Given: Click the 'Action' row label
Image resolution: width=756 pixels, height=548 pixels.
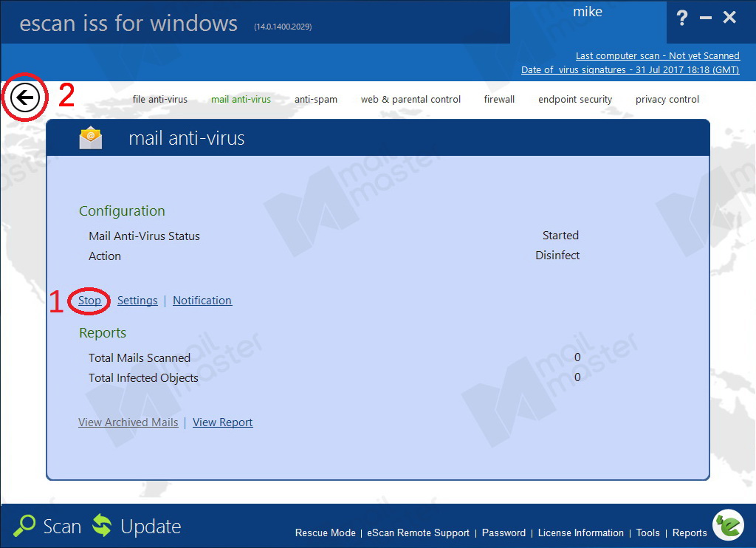Looking at the screenshot, I should point(105,256).
